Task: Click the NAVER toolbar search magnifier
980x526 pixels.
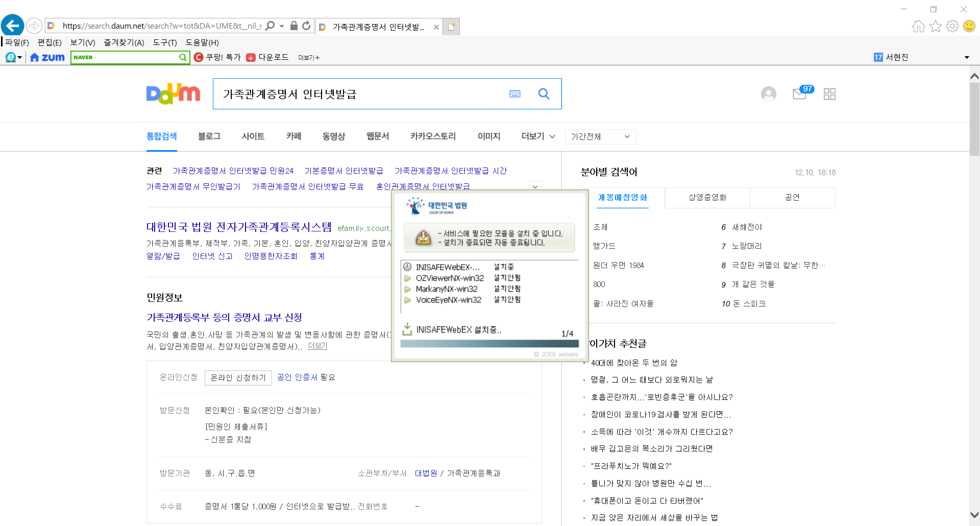Action: [183, 57]
